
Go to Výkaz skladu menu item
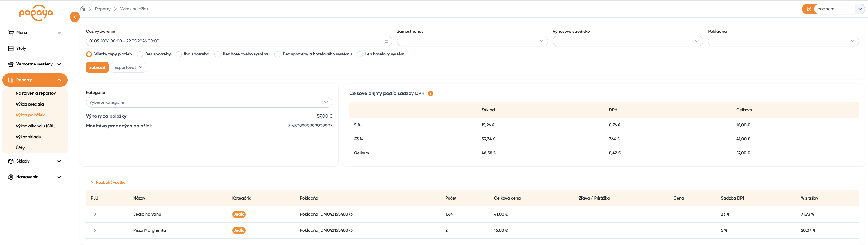click(x=28, y=137)
